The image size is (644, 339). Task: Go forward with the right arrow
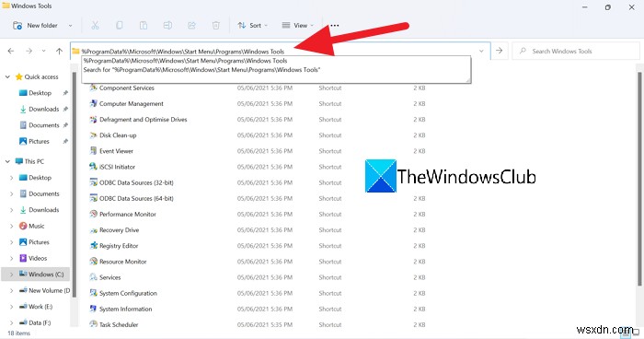(29, 51)
